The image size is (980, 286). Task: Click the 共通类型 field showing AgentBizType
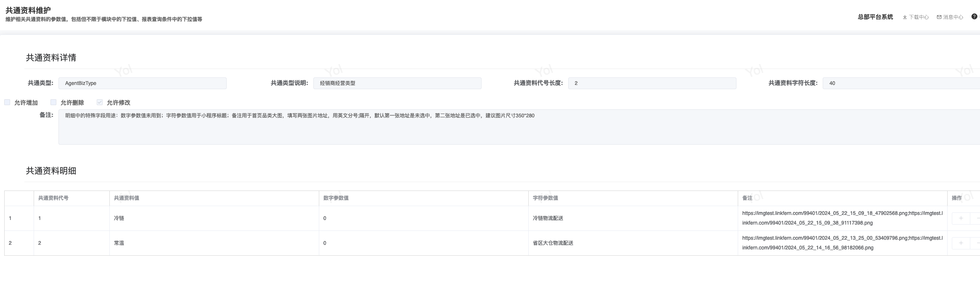(x=142, y=83)
